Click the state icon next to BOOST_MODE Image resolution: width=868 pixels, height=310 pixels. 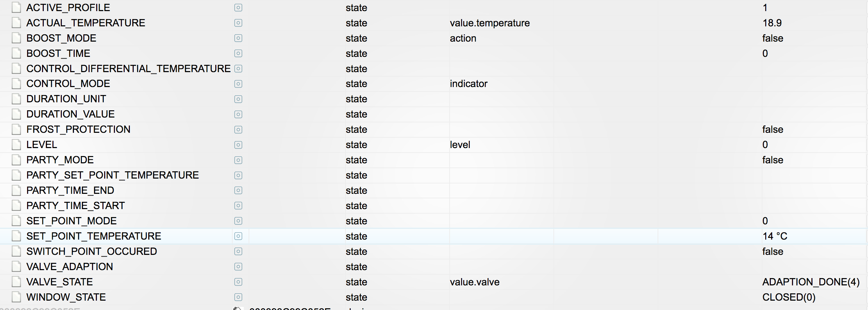click(x=238, y=38)
